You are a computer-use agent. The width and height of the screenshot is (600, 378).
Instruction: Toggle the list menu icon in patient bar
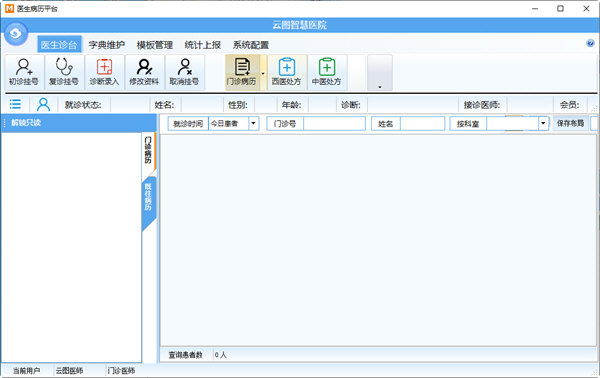click(x=15, y=104)
